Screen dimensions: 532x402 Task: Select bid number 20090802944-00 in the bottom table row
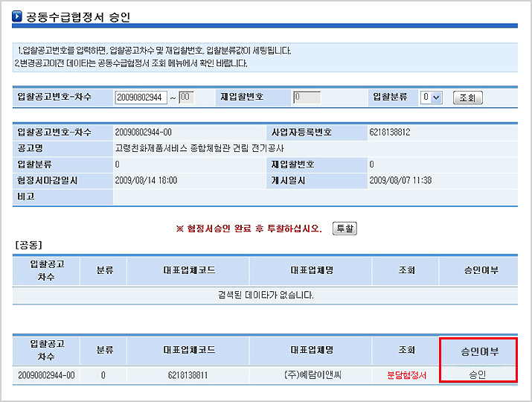tap(46, 375)
